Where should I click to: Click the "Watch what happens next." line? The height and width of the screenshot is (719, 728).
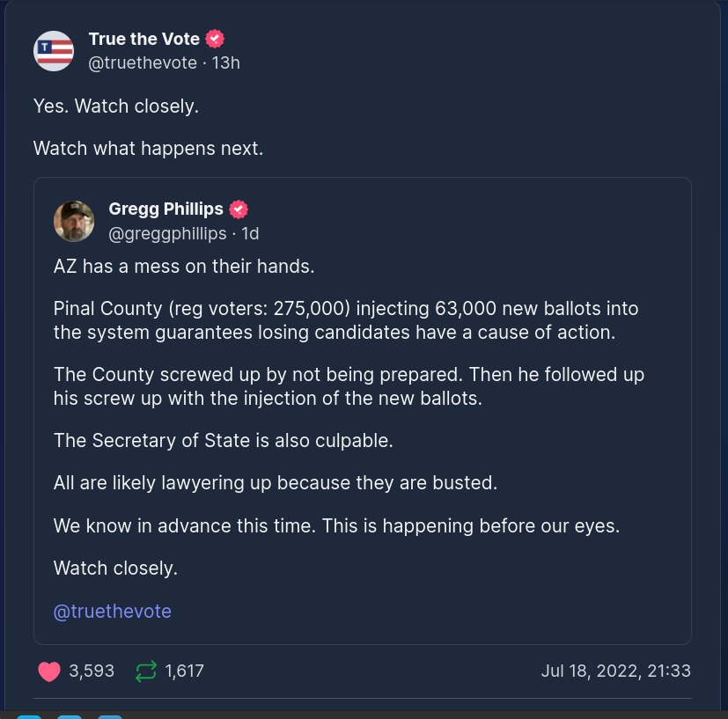coord(148,149)
